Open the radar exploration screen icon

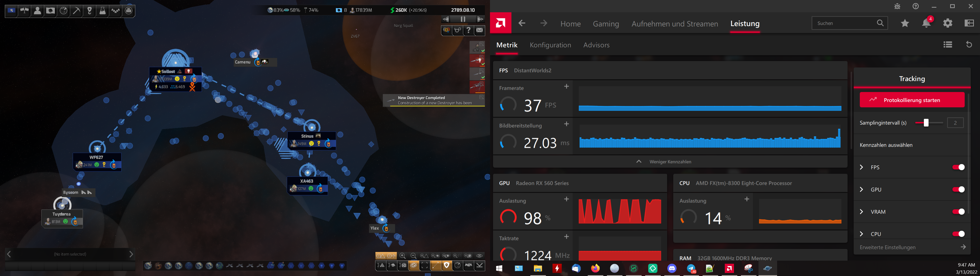(x=64, y=11)
